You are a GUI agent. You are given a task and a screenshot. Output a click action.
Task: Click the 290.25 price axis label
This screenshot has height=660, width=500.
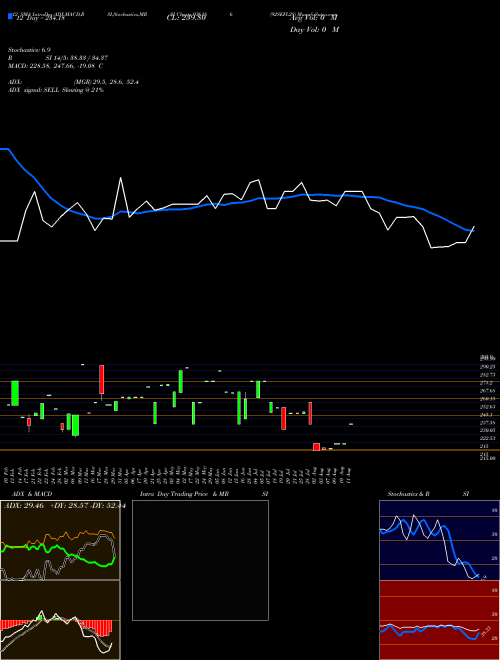(488, 367)
